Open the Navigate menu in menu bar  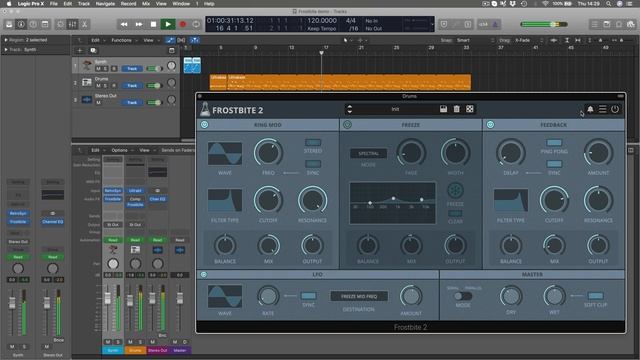click(105, 4)
